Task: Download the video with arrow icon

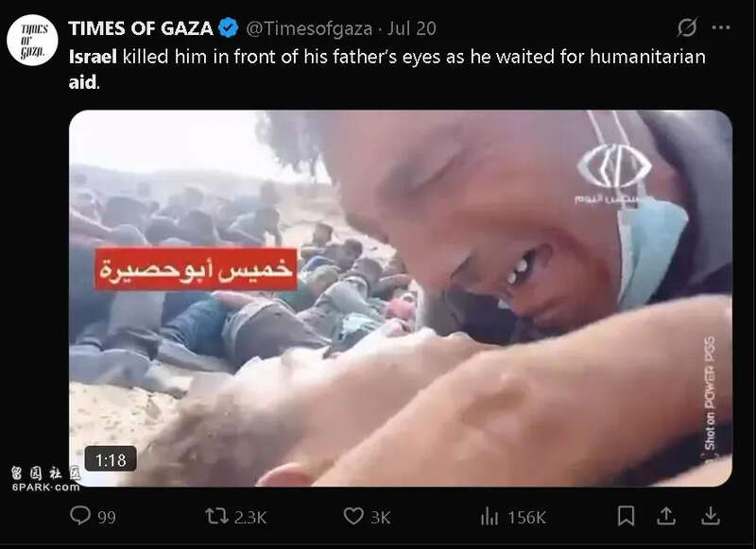Action: pyautogui.click(x=711, y=516)
